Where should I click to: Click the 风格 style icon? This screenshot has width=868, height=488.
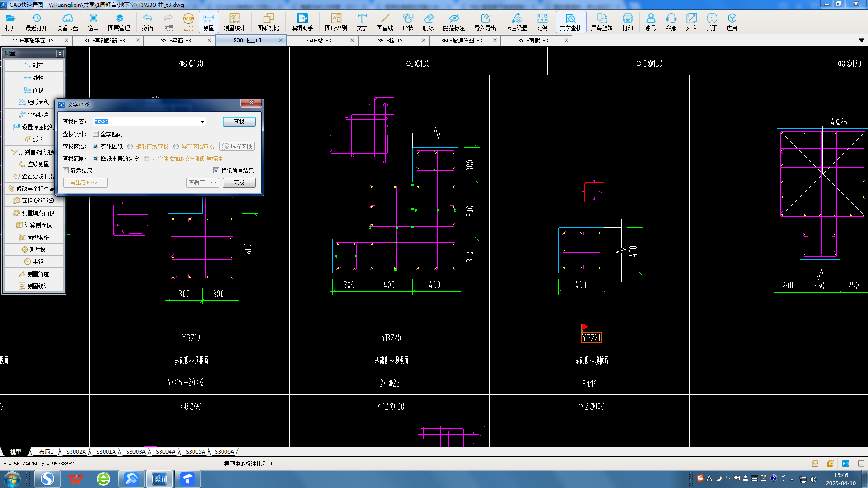click(691, 22)
